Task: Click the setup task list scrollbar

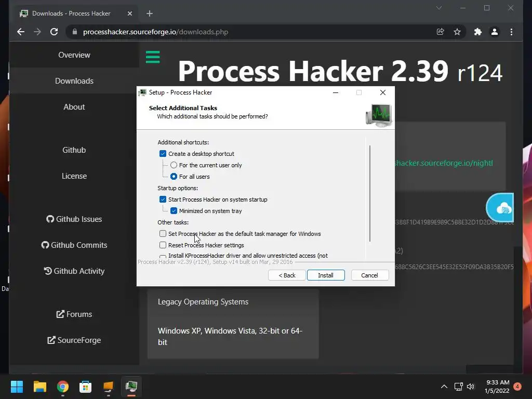Action: coord(369,193)
